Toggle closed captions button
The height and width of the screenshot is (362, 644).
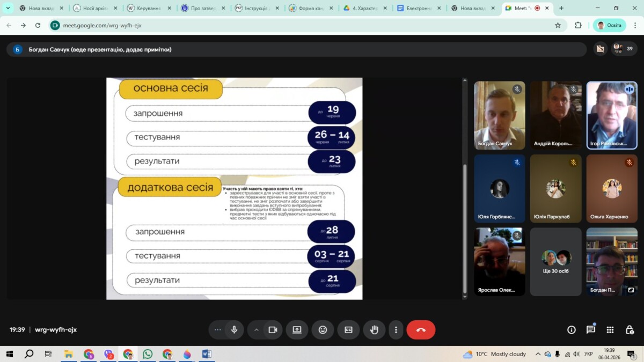(x=348, y=330)
